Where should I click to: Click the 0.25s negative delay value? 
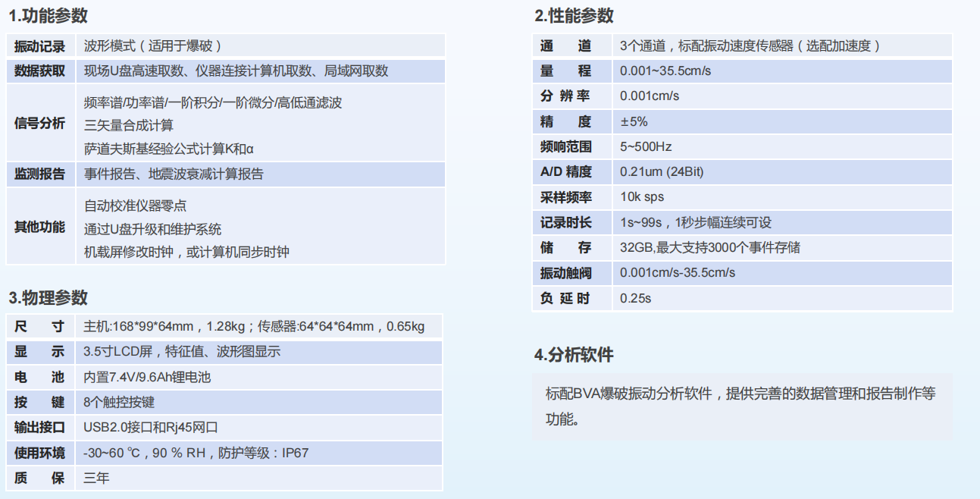tap(635, 298)
